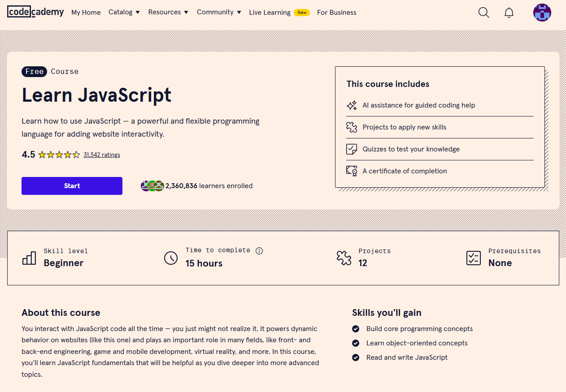Click the clock icon for Time to complete
Screen dimensions: 566x392
tap(171, 258)
